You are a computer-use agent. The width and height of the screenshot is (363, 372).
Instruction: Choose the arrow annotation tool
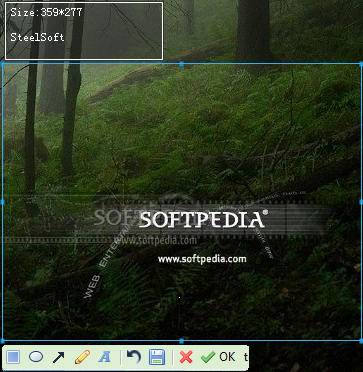59,357
